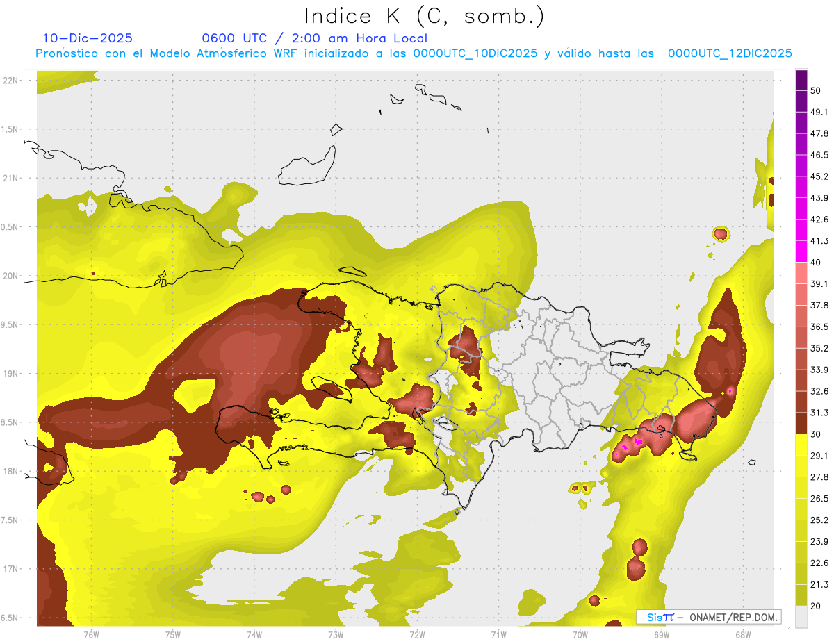Click the latitude label "20N"
The image size is (834, 644).
coord(11,276)
